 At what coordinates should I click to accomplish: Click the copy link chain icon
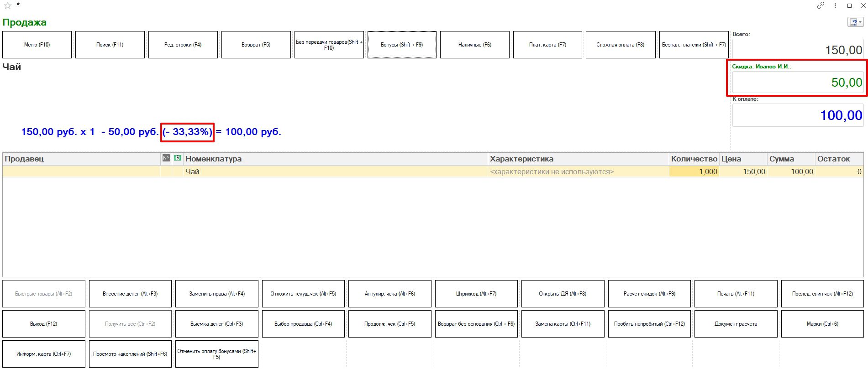(821, 5)
